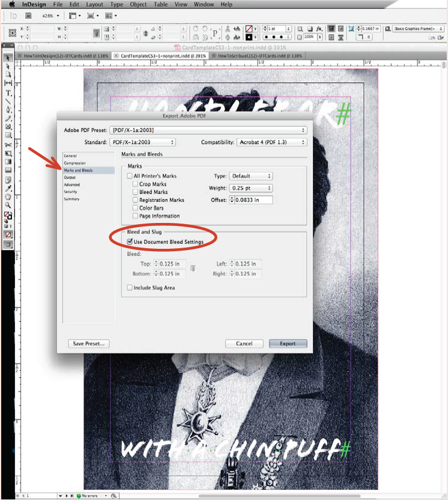This screenshot has width=448, height=500.
Task: Open the Object menu
Action: pos(138,4)
